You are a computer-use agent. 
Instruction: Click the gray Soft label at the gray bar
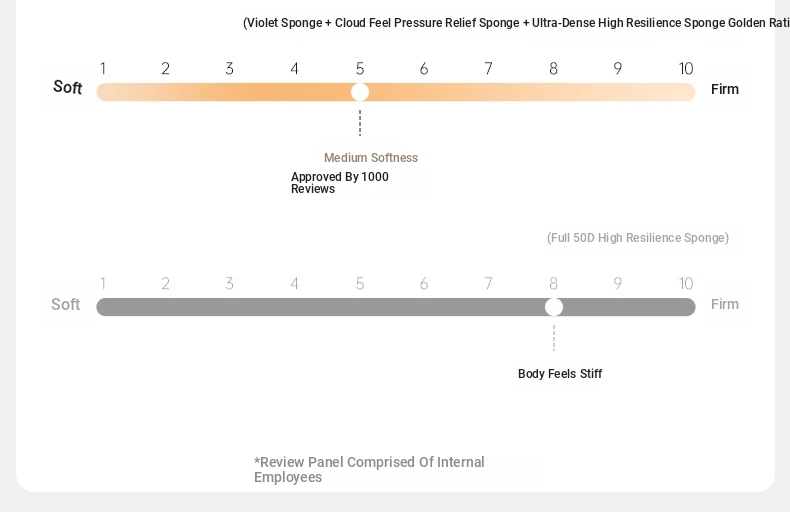[65, 304]
